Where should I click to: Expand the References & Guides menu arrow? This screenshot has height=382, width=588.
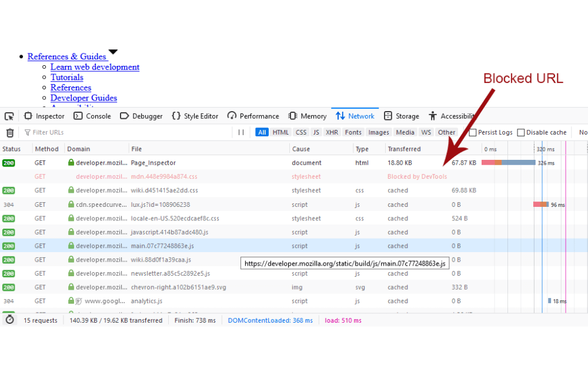click(113, 52)
